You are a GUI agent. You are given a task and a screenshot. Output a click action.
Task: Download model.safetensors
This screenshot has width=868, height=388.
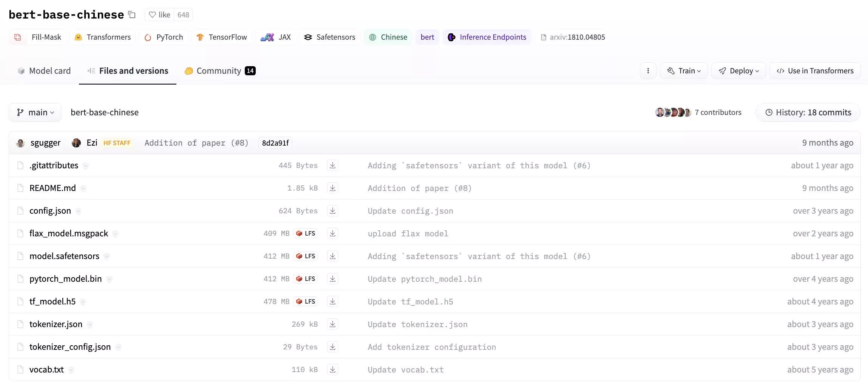point(332,256)
